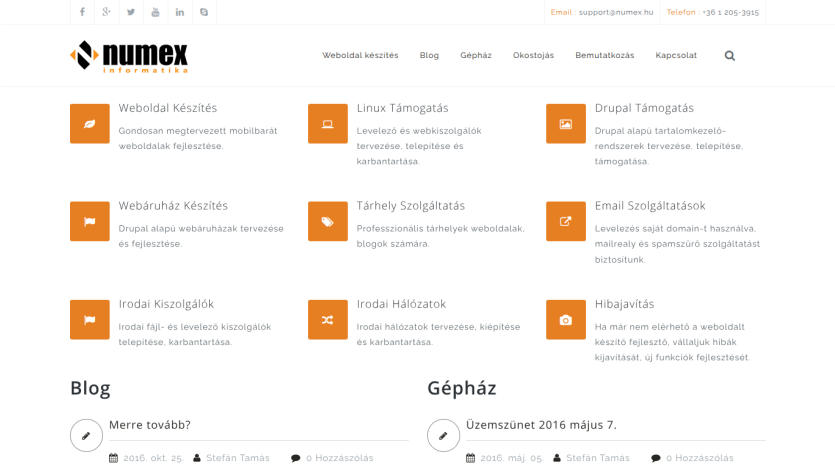Viewport: 835px width, 469px height.
Task: Open 0 Hozzászólás under Merre tovább?
Action: [x=340, y=458]
